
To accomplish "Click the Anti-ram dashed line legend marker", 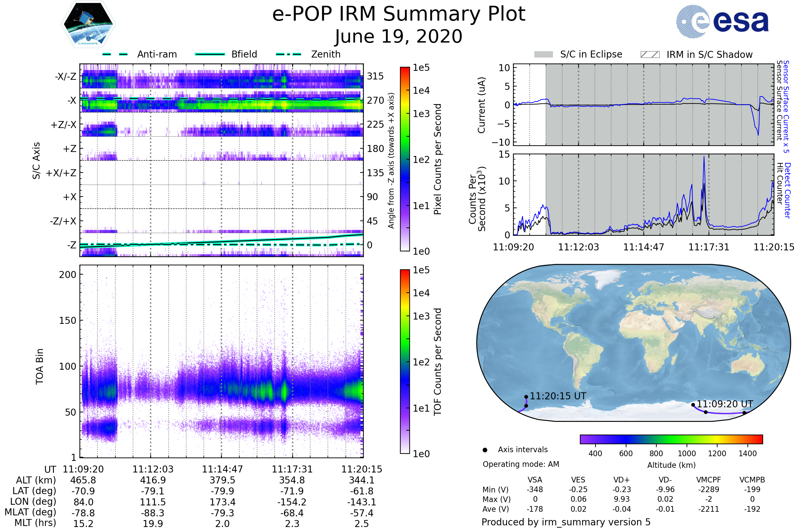I will tap(115, 54).
